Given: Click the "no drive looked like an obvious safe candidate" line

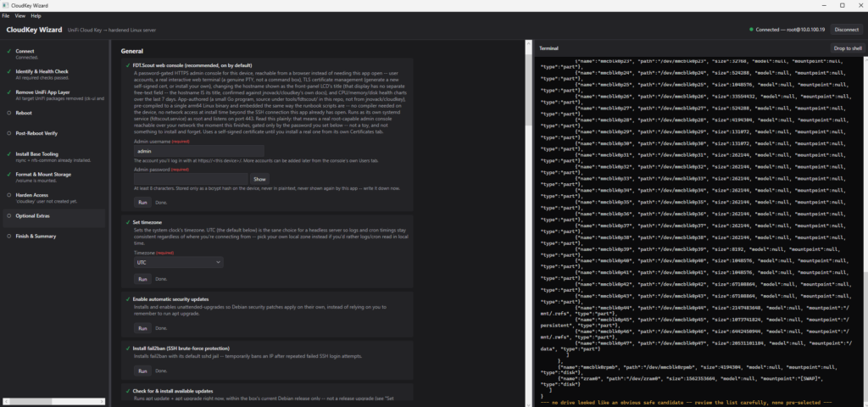Looking at the screenshot, I should click(687, 403).
